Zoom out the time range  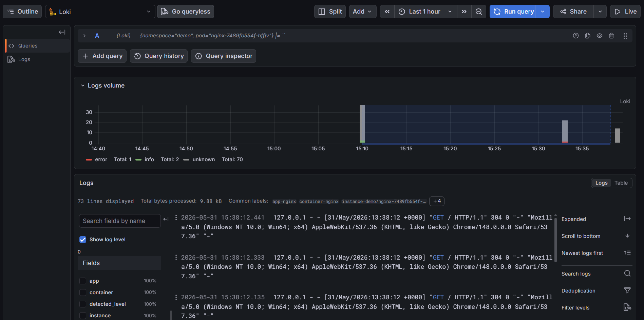coord(479,12)
